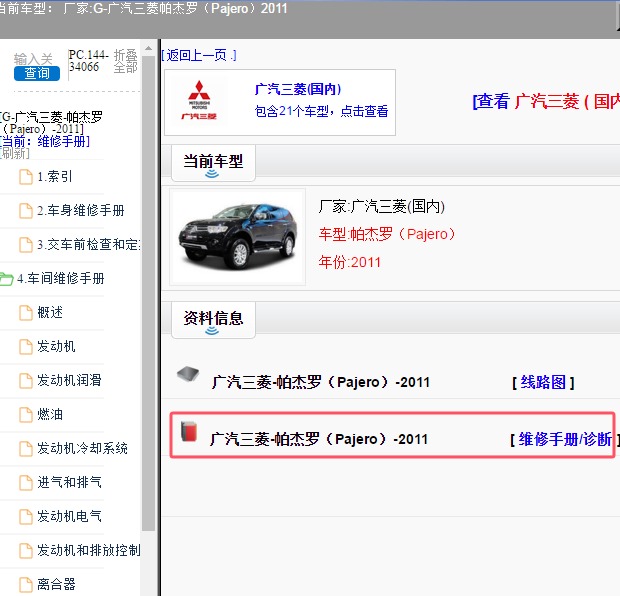Click the 厂家:广汽三菱(国内) text
The height and width of the screenshot is (596, 620).
click(382, 206)
